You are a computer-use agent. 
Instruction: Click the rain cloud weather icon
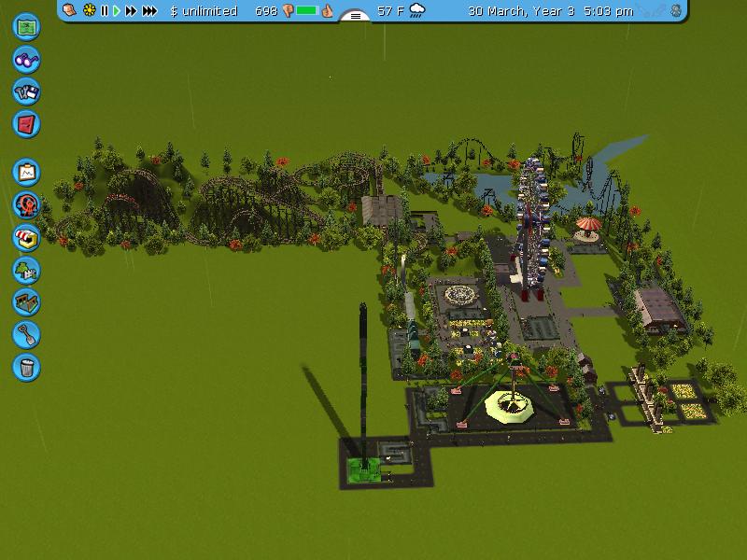click(417, 10)
